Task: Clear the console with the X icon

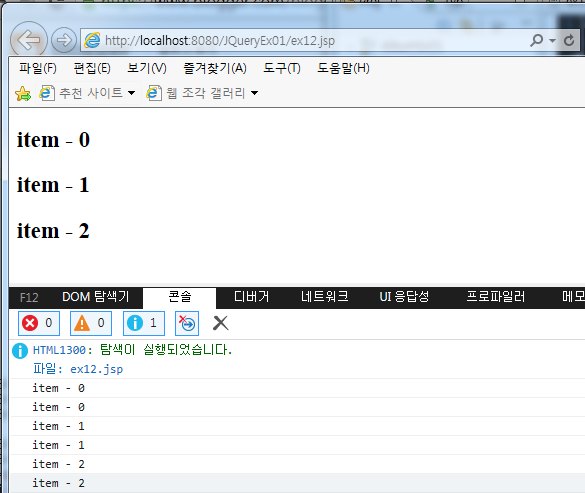Action: [x=220, y=323]
